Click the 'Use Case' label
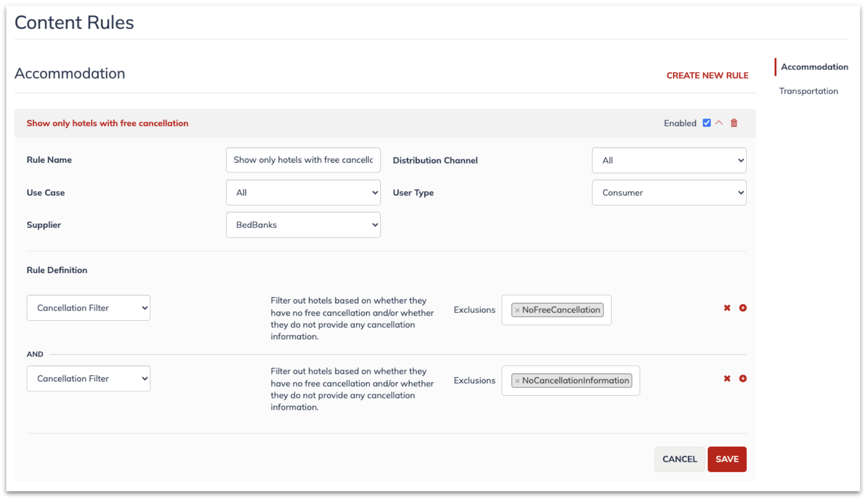 click(45, 193)
